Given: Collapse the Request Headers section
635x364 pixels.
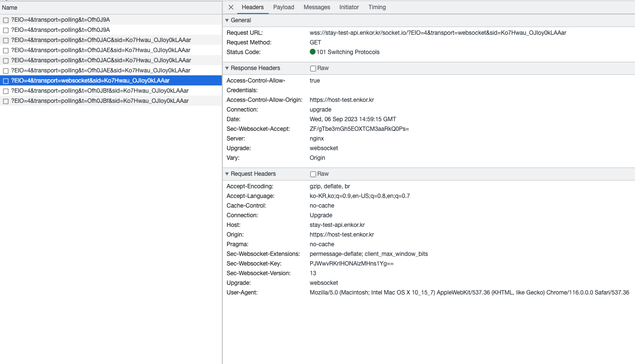Looking at the screenshot, I should tap(227, 174).
